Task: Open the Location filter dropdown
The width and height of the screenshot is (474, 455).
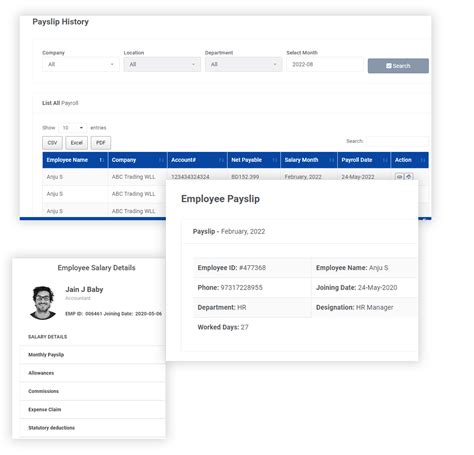Action: [162, 64]
